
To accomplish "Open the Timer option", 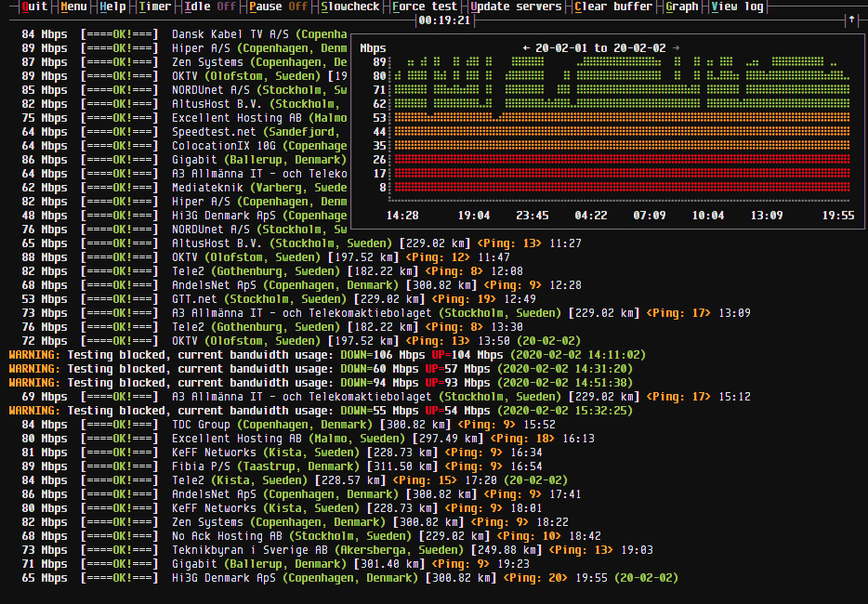I will pos(155,7).
